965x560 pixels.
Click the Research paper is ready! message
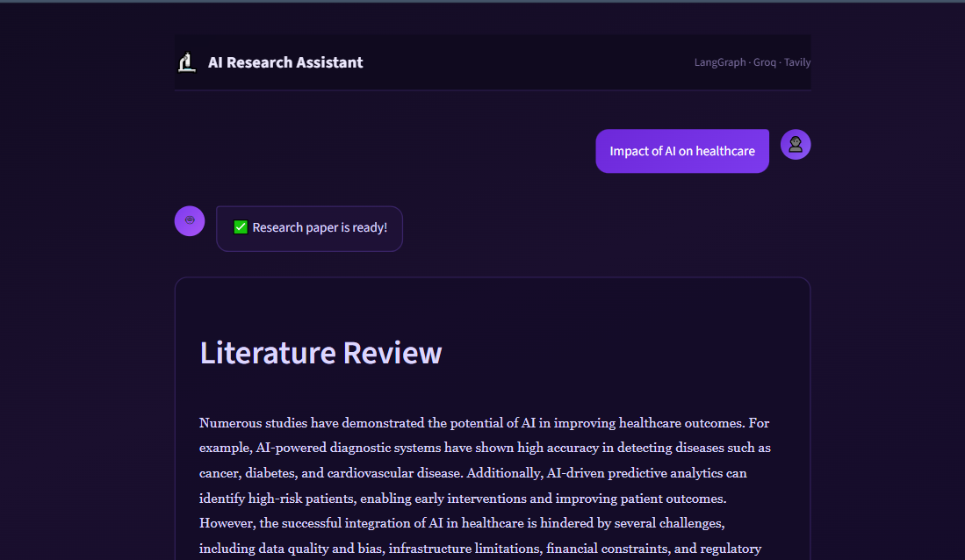[310, 228]
